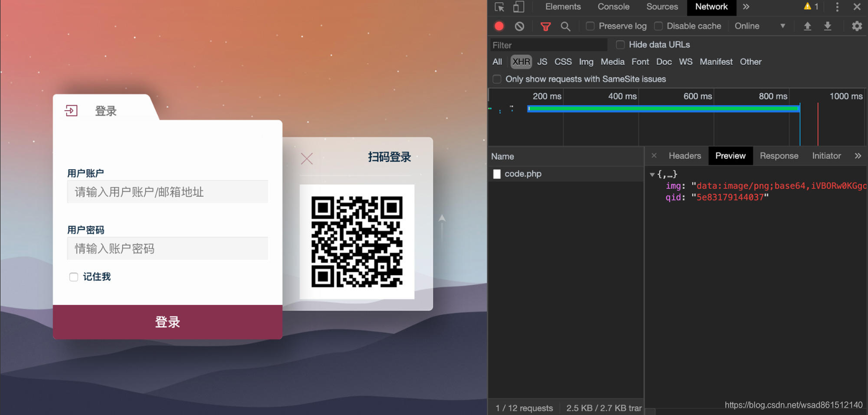Screen dimensions: 868x415
Task: Switch to the Elements tab
Action: pyautogui.click(x=563, y=7)
